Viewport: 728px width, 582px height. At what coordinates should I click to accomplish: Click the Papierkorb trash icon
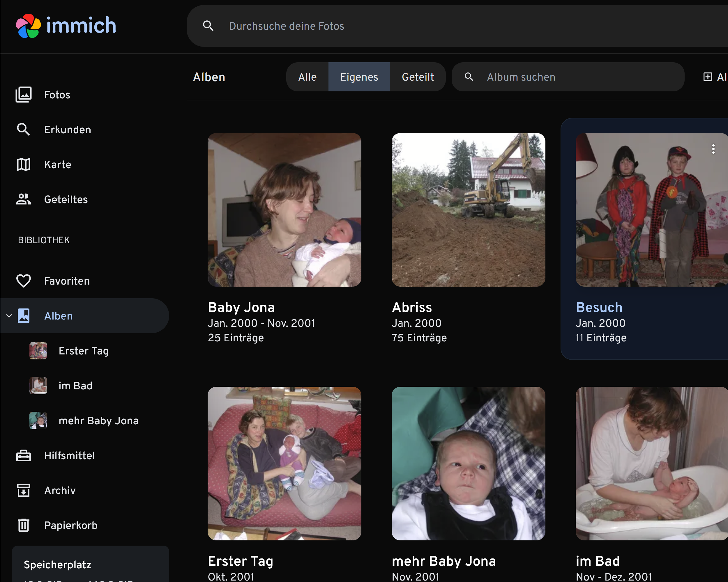pos(23,525)
